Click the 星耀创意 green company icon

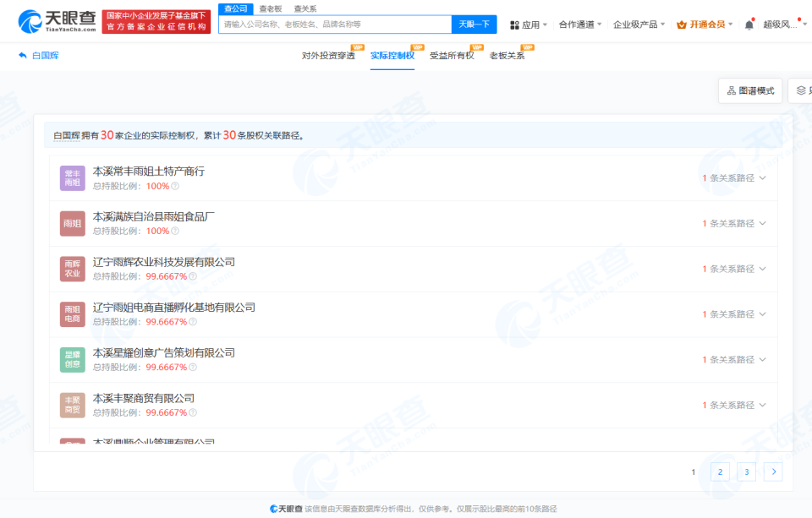point(73,360)
